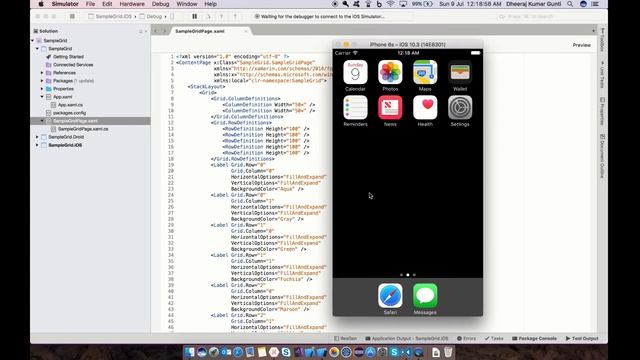
Task: Open the Debug configuration dropdown
Action: click(x=153, y=16)
